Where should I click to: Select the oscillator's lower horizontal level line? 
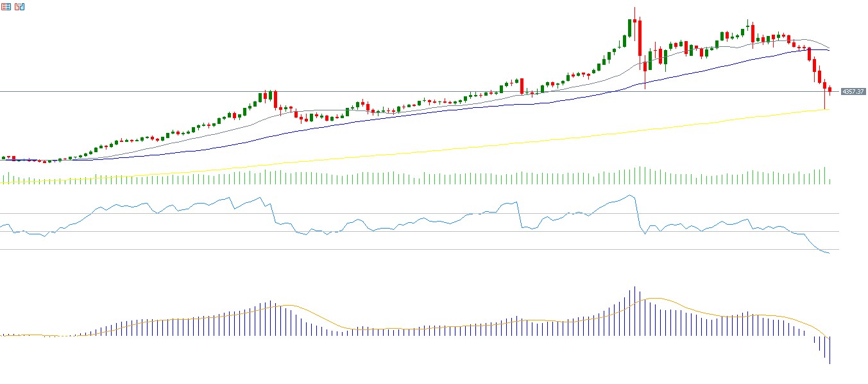coord(385,249)
